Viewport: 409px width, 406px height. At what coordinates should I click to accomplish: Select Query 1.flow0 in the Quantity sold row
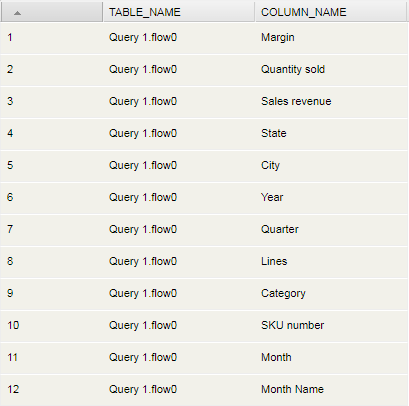[143, 69]
